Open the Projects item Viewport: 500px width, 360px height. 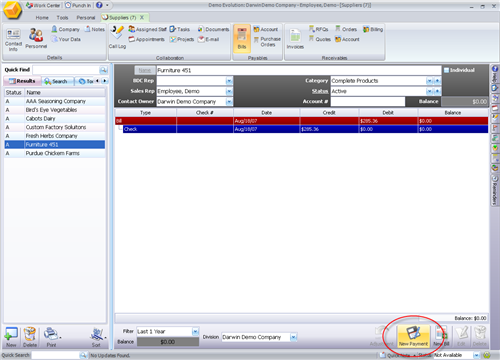click(182, 39)
